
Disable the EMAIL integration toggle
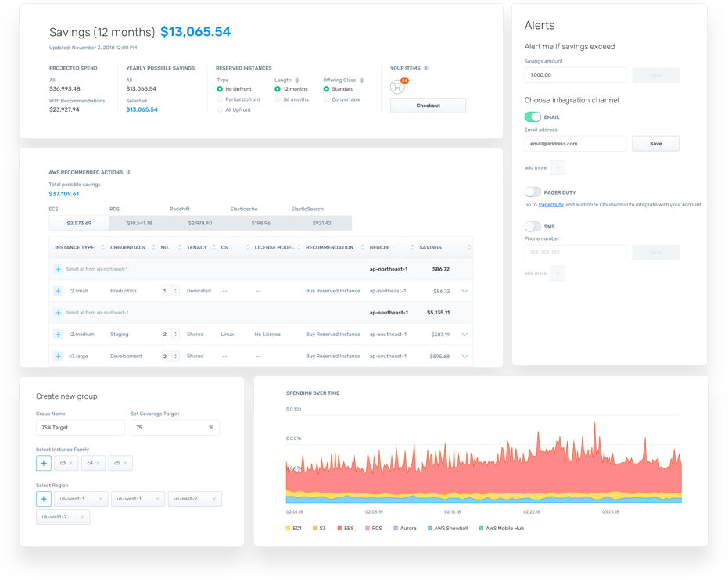click(533, 115)
